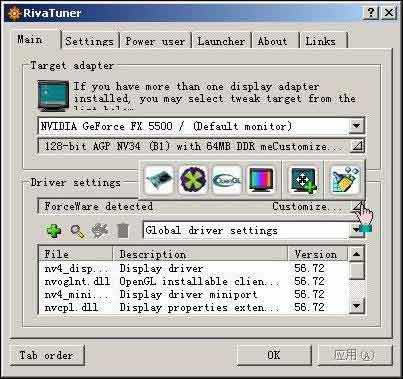Click version 56.72 of nvoglnt.dll
The height and width of the screenshot is (379, 403).
(309, 281)
